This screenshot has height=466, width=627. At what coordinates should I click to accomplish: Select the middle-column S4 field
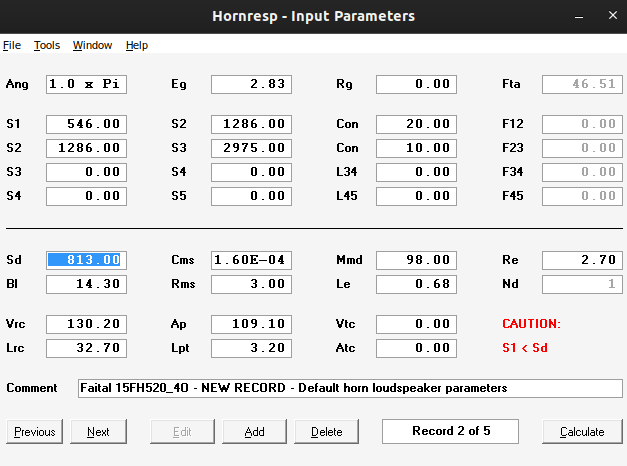pyautogui.click(x=252, y=172)
